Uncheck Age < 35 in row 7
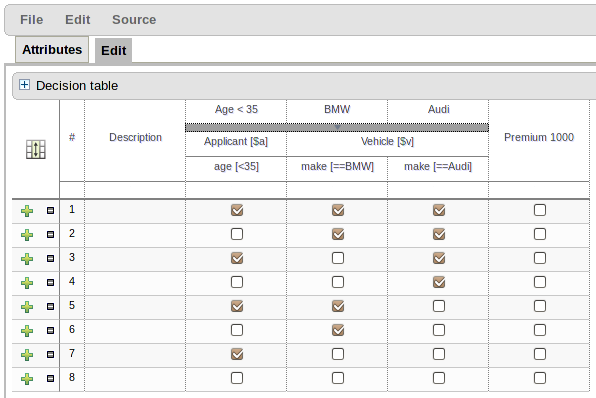This screenshot has height=398, width=596. tap(237, 354)
